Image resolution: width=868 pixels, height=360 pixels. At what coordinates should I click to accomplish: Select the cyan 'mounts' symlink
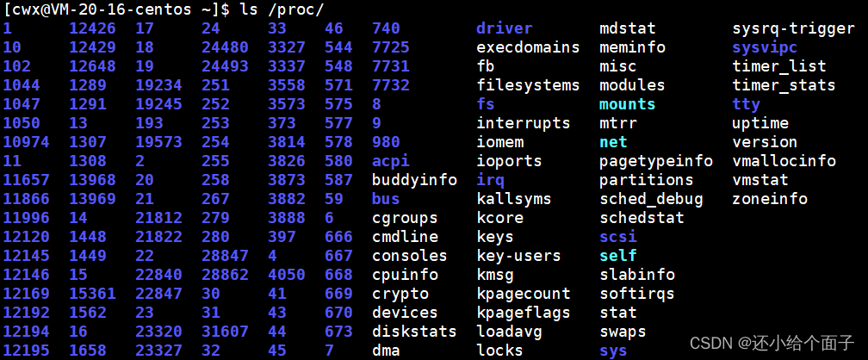coord(627,104)
